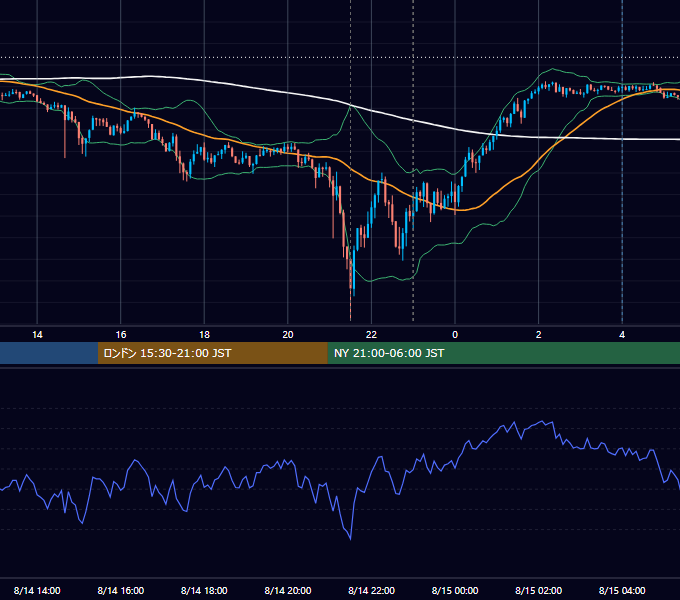Click the 8/14 16:00 time axis label

click(x=121, y=590)
